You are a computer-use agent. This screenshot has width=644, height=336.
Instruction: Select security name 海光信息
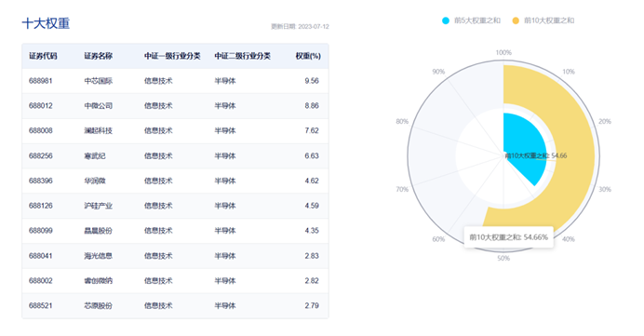coord(98,256)
